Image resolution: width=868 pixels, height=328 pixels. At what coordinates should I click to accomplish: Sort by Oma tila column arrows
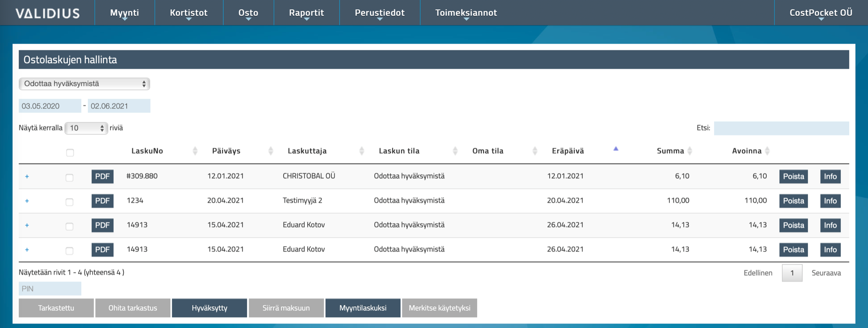click(x=535, y=151)
